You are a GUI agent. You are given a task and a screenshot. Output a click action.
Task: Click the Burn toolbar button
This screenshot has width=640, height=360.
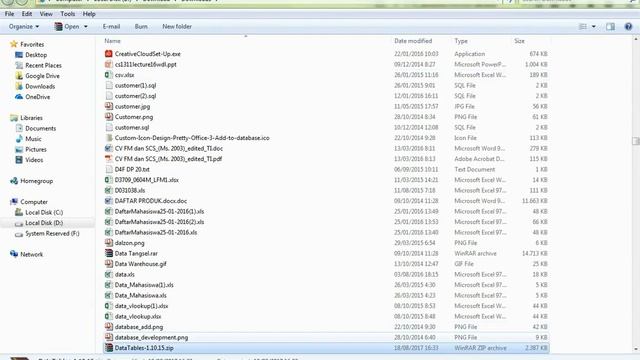pos(141,27)
